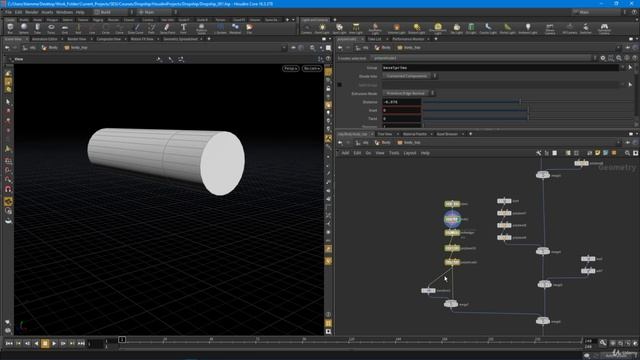This screenshot has width=640, height=360.
Task: Click the Body path button in network editor
Action: click(382, 142)
